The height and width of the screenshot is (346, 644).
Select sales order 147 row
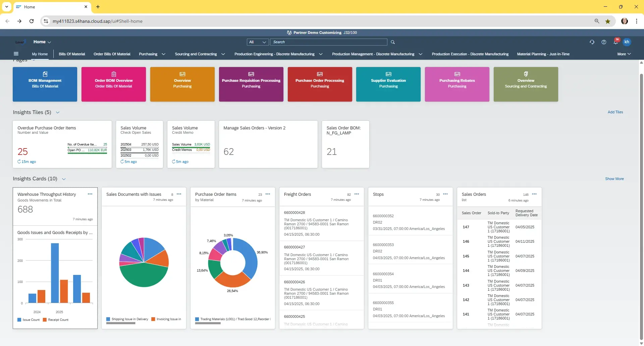click(x=499, y=227)
